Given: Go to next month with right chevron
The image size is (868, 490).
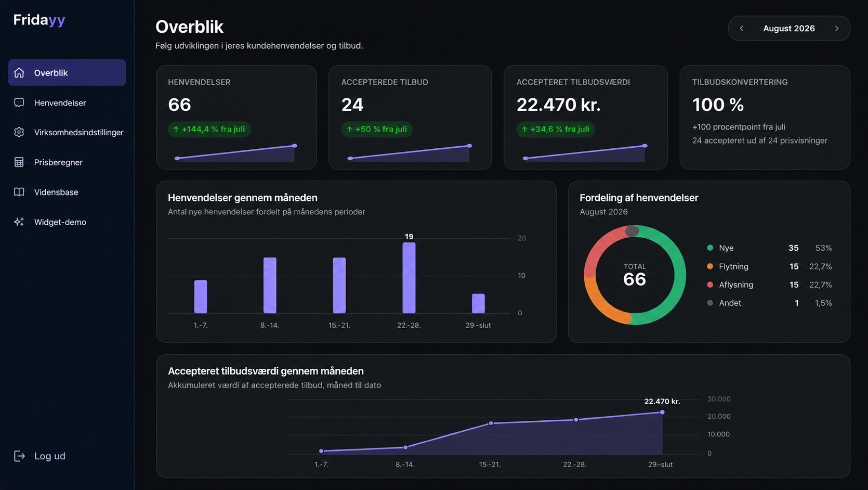Looking at the screenshot, I should coord(837,29).
